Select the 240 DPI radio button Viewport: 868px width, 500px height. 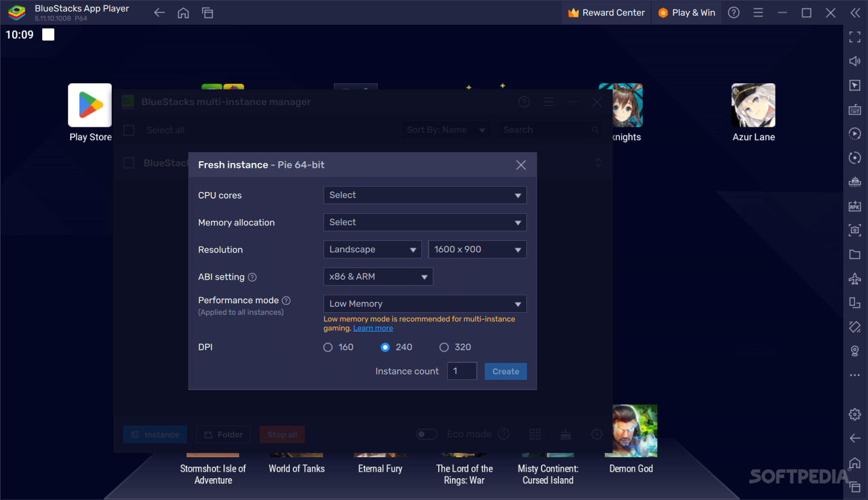pos(385,347)
